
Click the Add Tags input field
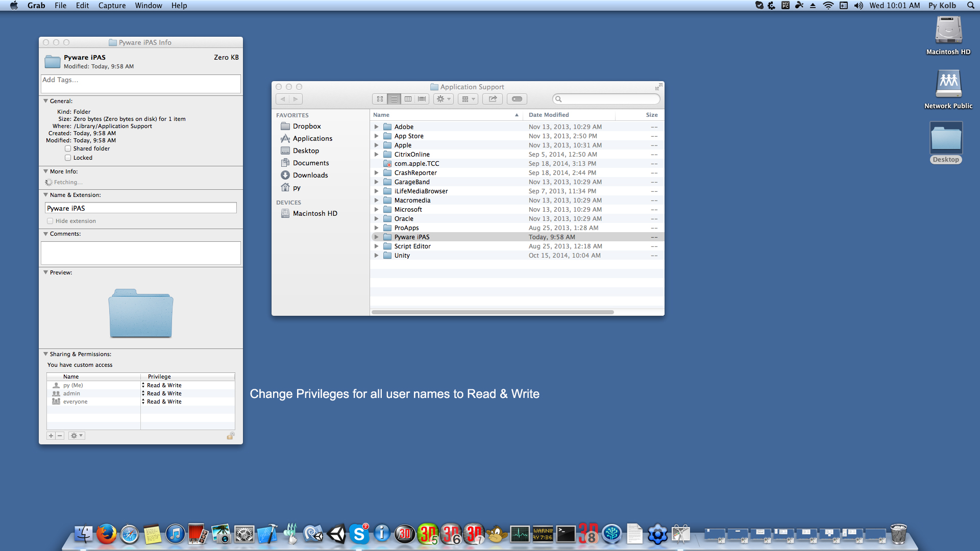coord(140,81)
